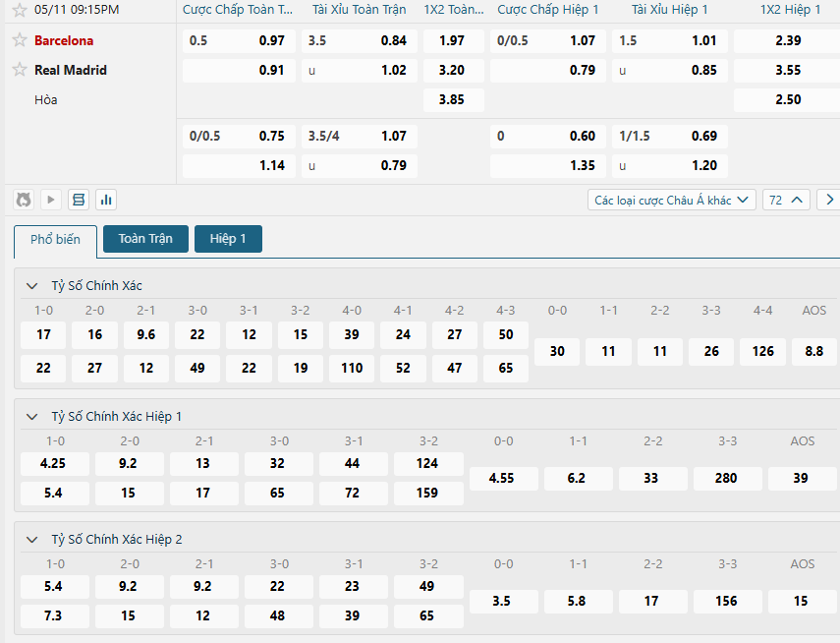Pick full-match under at odds 1.02
840x643 pixels.
(x=359, y=70)
